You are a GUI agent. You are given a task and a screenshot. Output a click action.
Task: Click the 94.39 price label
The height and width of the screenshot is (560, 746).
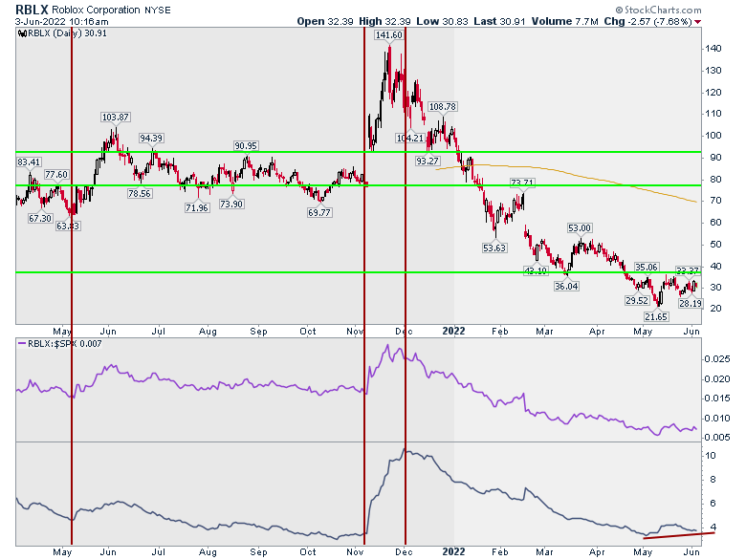coord(151,138)
